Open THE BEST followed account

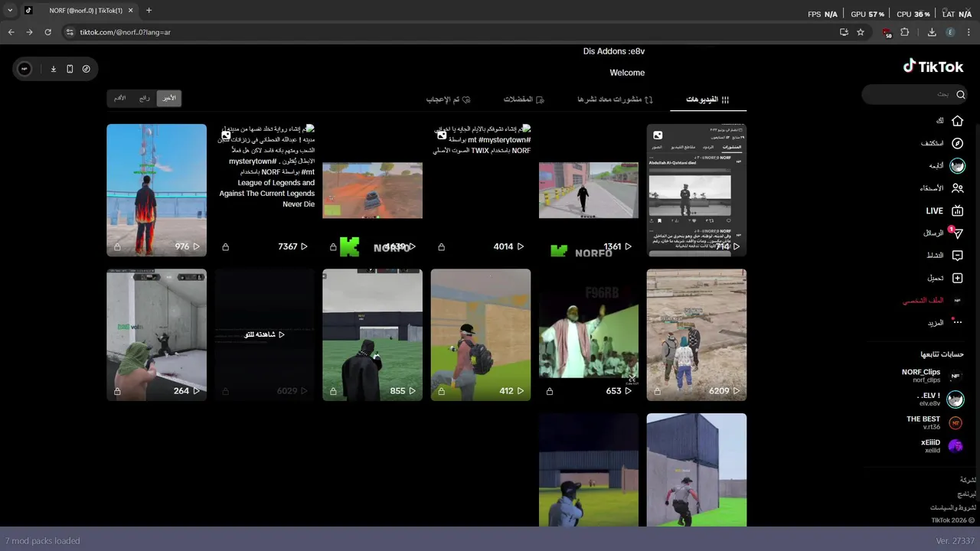coord(934,422)
